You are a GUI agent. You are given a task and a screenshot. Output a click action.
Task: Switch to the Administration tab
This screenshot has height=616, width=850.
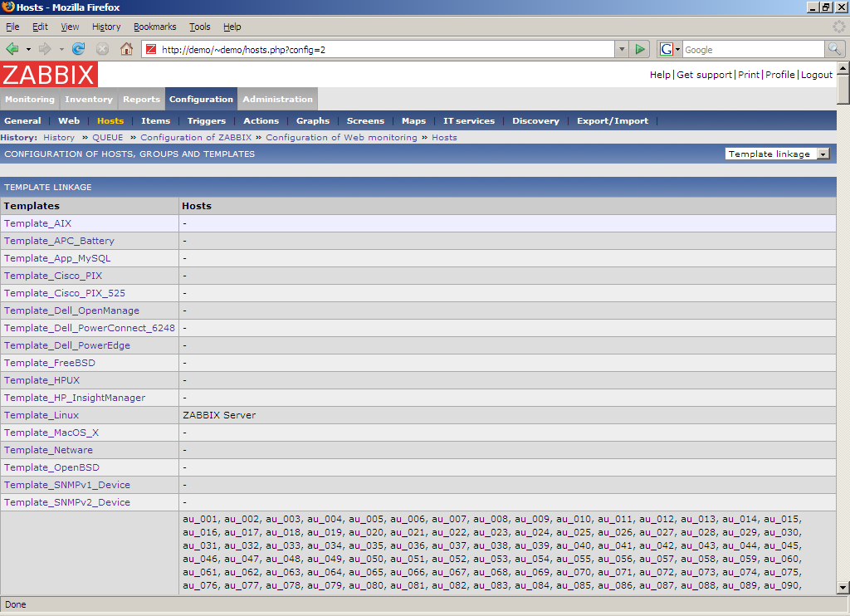point(277,100)
